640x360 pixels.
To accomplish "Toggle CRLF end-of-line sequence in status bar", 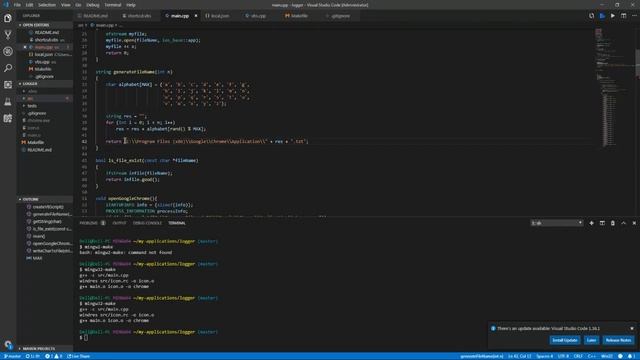I will [x=578, y=356].
